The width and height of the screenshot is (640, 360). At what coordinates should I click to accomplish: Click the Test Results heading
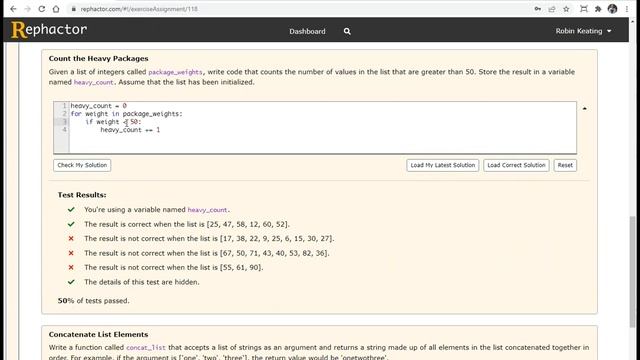pos(82,195)
